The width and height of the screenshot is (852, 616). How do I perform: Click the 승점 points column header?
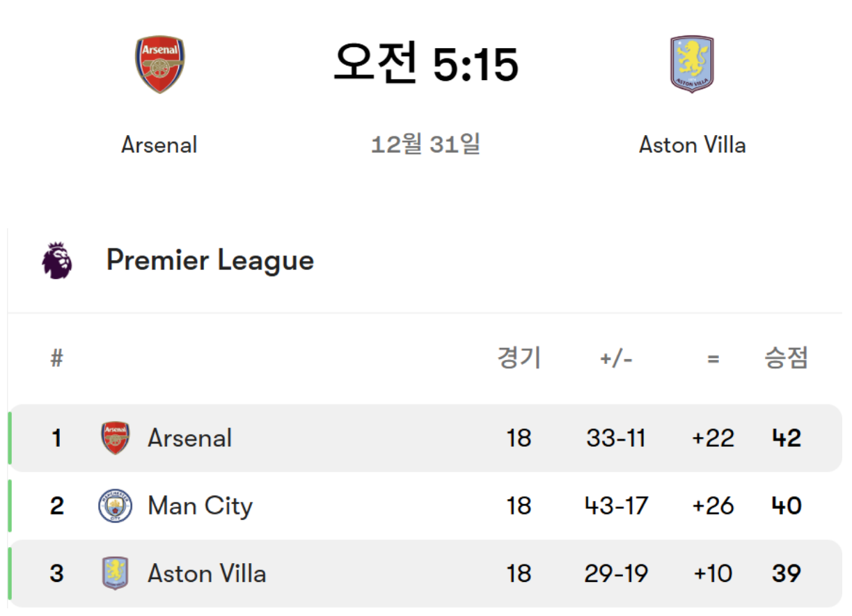tap(786, 358)
